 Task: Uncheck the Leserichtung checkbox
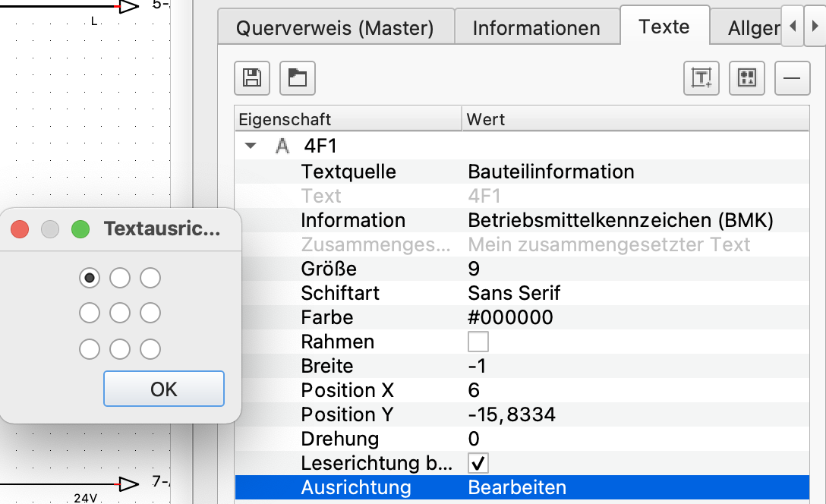[x=478, y=463]
